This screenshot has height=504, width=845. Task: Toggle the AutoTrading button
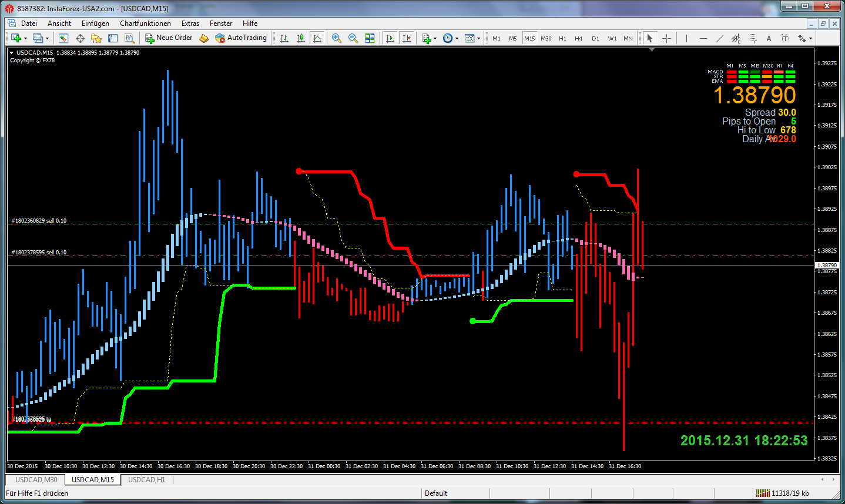click(241, 38)
